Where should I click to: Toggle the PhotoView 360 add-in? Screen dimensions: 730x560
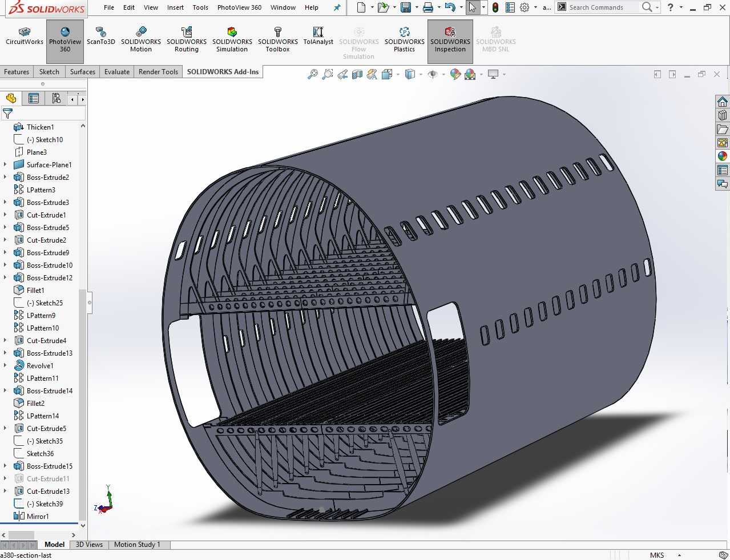pyautogui.click(x=65, y=41)
